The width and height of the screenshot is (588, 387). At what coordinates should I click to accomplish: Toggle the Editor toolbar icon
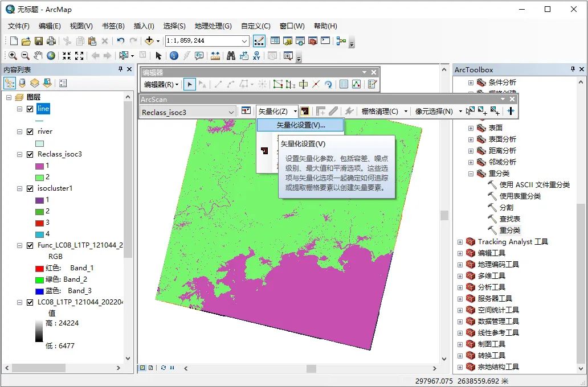click(x=259, y=40)
